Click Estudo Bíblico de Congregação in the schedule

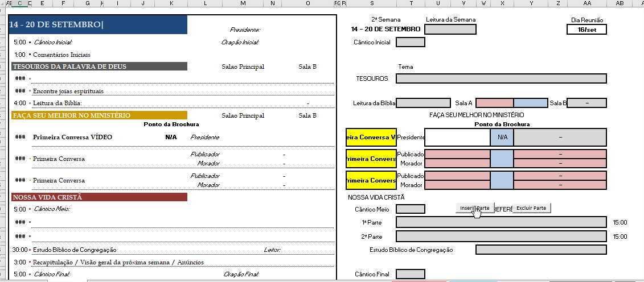click(75, 250)
